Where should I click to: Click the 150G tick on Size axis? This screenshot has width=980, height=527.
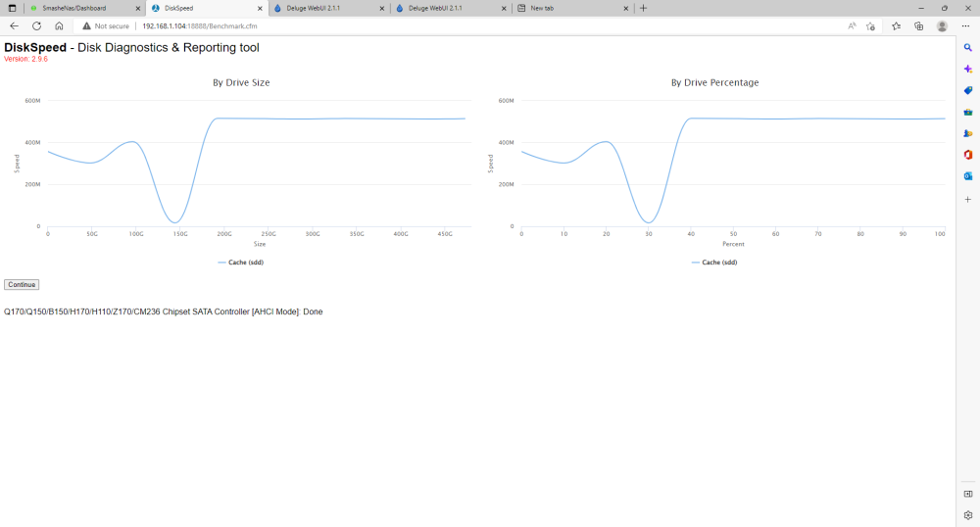pyautogui.click(x=180, y=234)
